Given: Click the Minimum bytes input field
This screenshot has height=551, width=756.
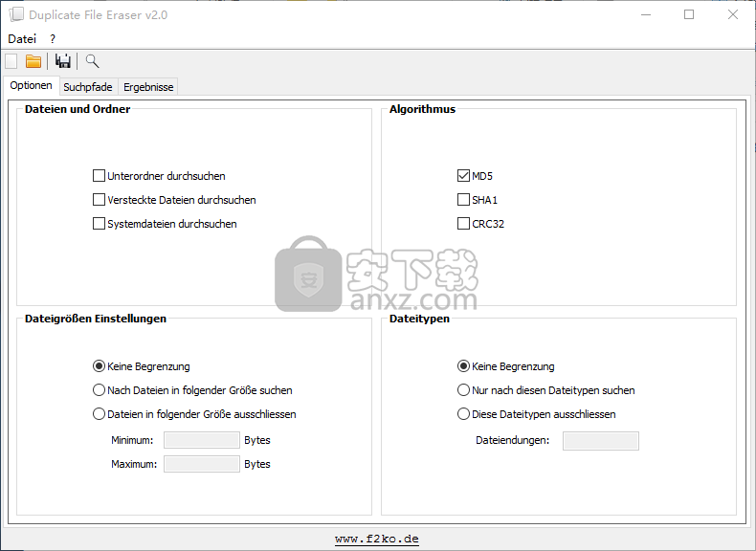Looking at the screenshot, I should pyautogui.click(x=202, y=440).
